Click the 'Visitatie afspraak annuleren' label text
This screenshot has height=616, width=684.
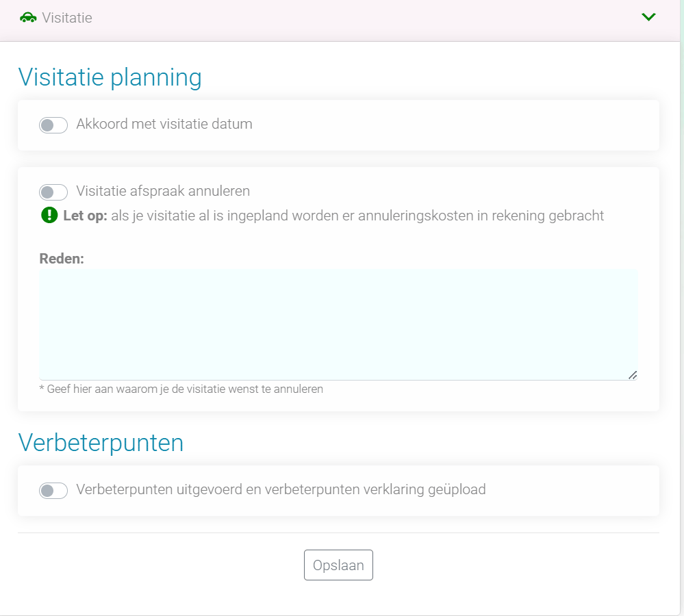163,191
